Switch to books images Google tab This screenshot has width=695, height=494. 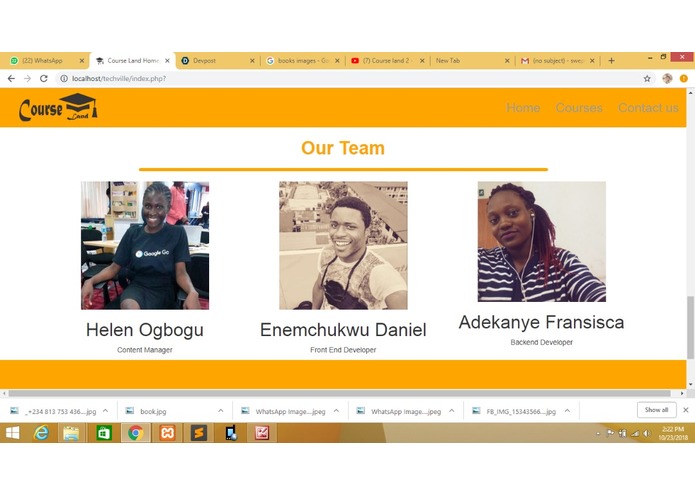[301, 61]
